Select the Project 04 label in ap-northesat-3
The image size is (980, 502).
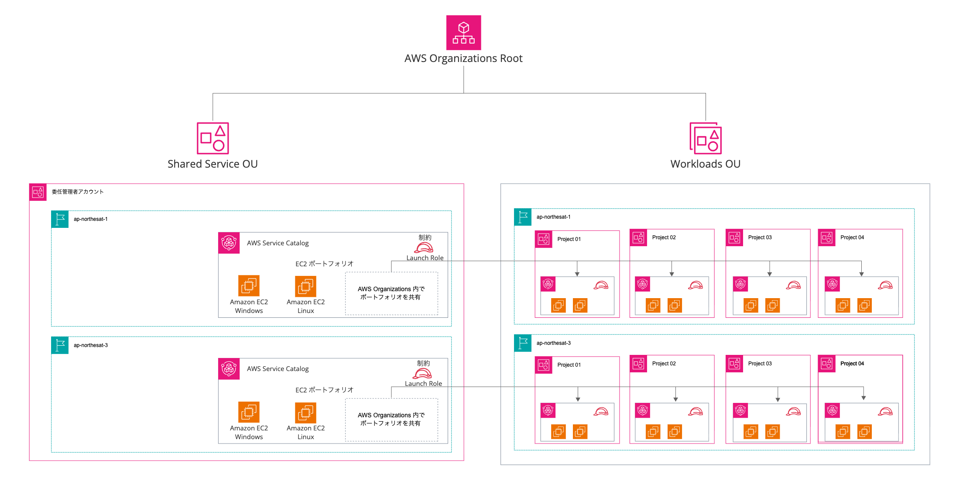coord(852,363)
